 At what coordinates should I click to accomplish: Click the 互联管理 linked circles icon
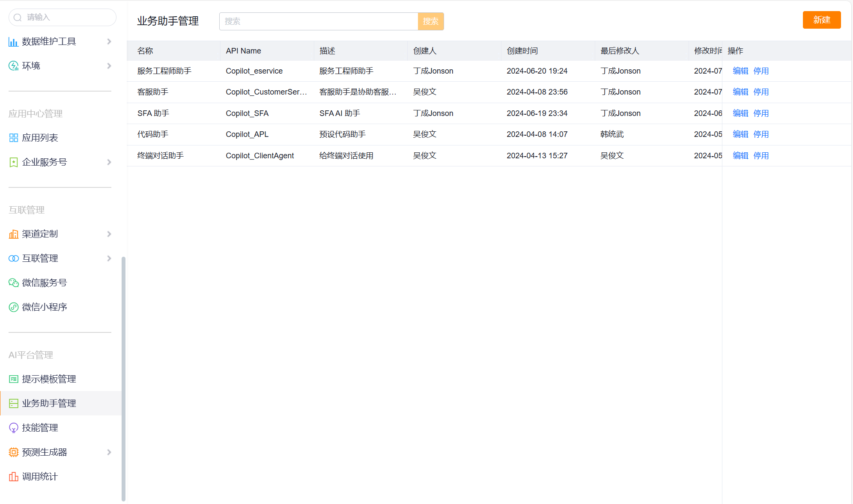pos(13,258)
